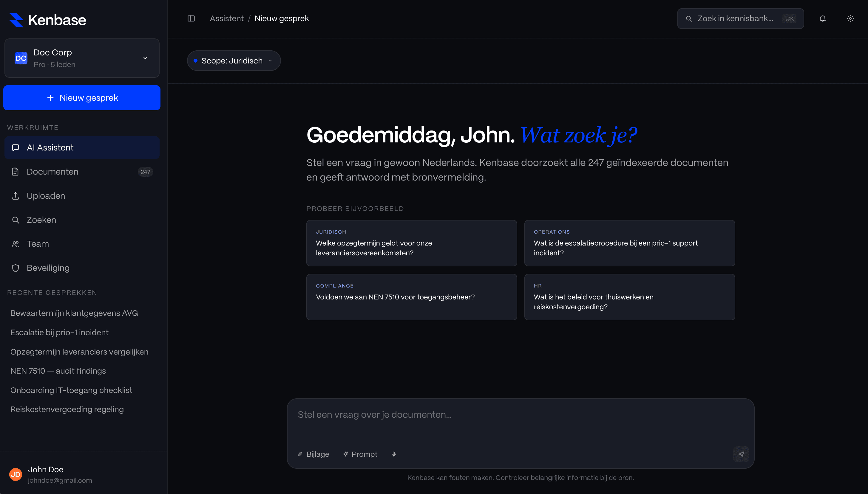The image size is (868, 494).
Task: Expand the Doe Corp workspace switcher
Action: pos(82,58)
